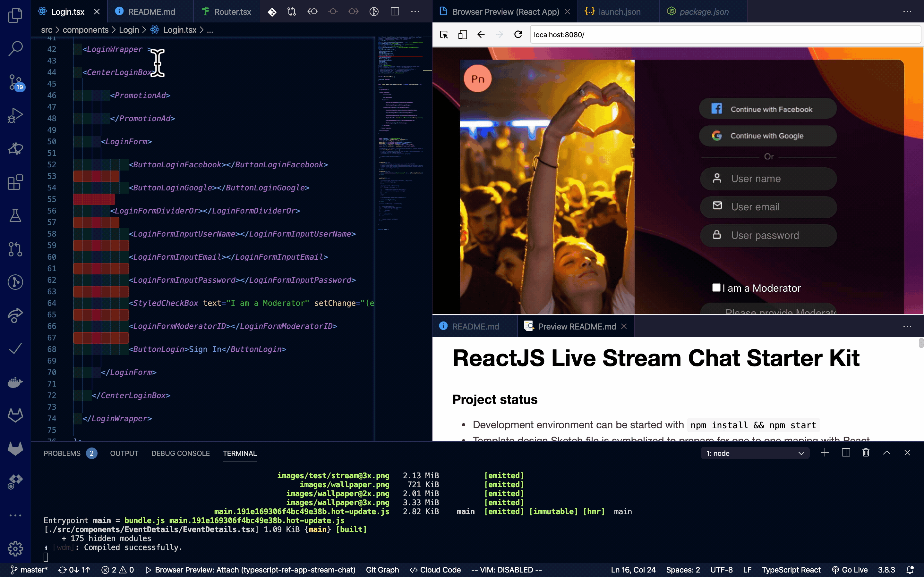The height and width of the screenshot is (577, 924).
Task: Toggle the Problems panel error indicator badge
Action: coord(91,453)
